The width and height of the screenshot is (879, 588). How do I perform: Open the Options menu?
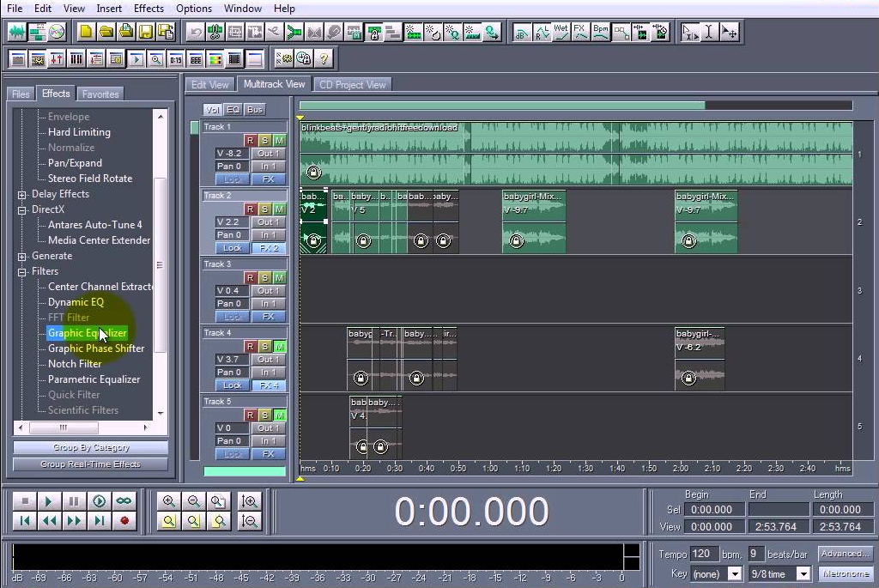(x=193, y=8)
